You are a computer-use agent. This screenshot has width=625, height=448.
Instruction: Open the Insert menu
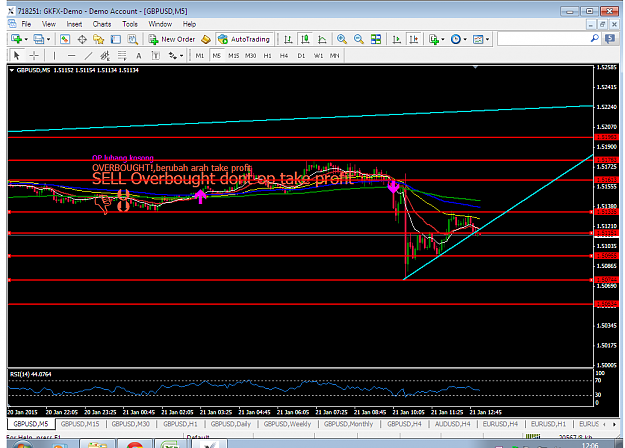point(74,24)
